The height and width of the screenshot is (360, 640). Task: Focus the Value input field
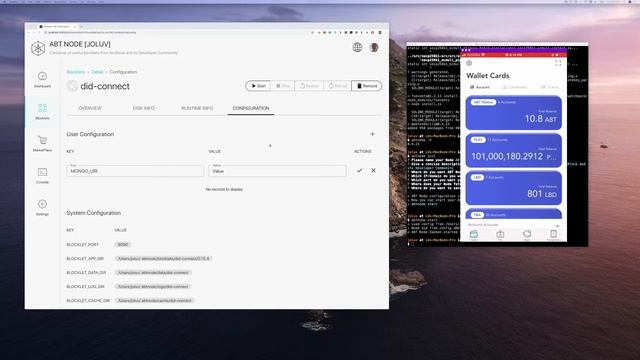click(277, 171)
